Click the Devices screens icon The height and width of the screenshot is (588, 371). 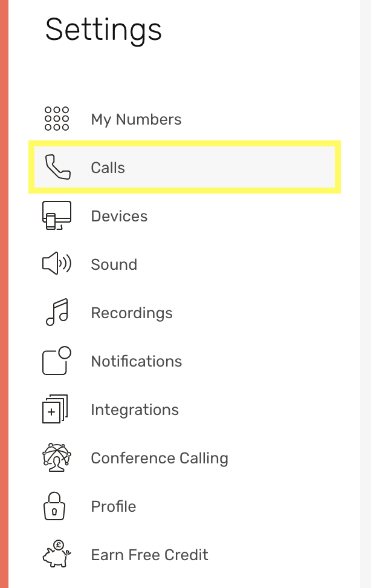pos(56,216)
